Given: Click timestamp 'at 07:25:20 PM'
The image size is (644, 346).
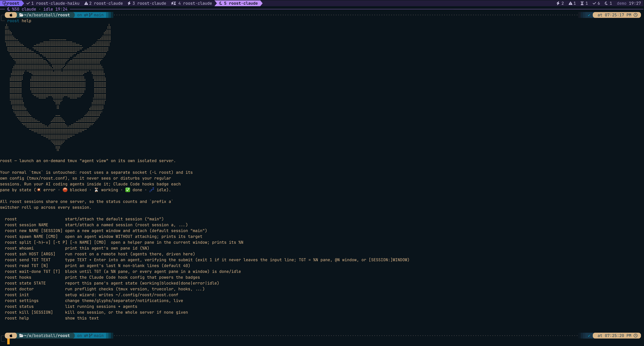Looking at the screenshot, I should (614, 335).
